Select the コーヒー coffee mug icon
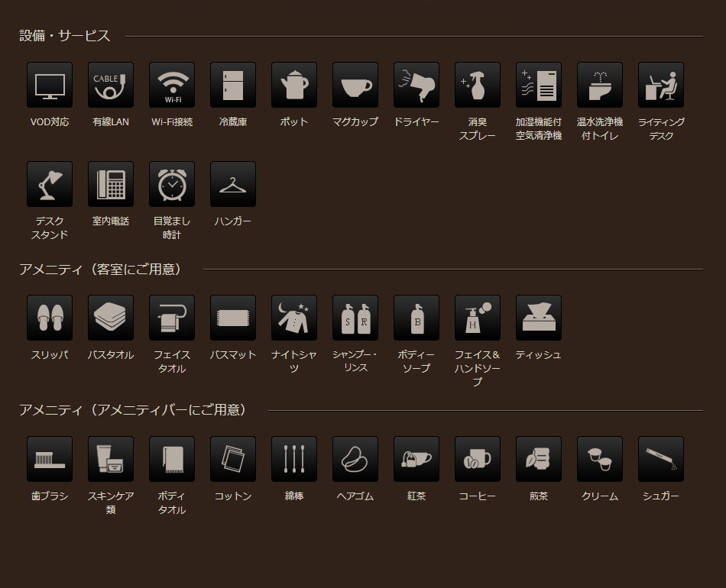 pos(478,459)
